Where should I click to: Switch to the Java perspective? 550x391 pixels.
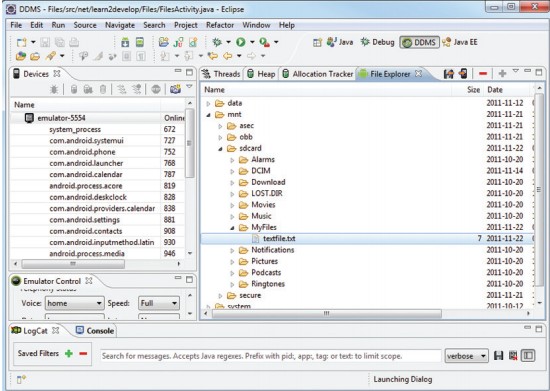point(340,42)
